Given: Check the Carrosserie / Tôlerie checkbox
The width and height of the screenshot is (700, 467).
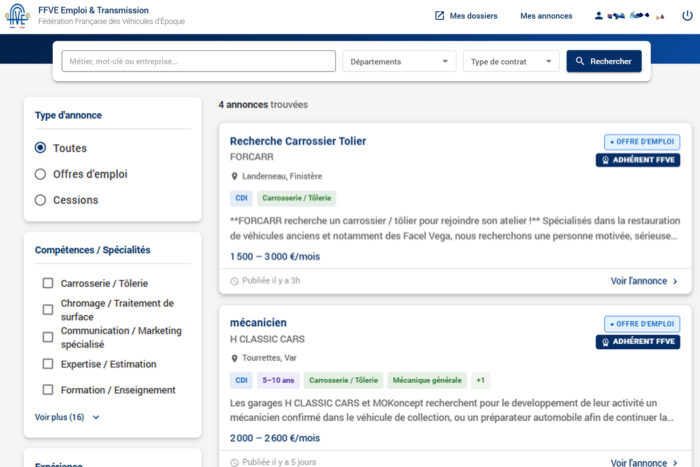Looking at the screenshot, I should click(x=48, y=283).
